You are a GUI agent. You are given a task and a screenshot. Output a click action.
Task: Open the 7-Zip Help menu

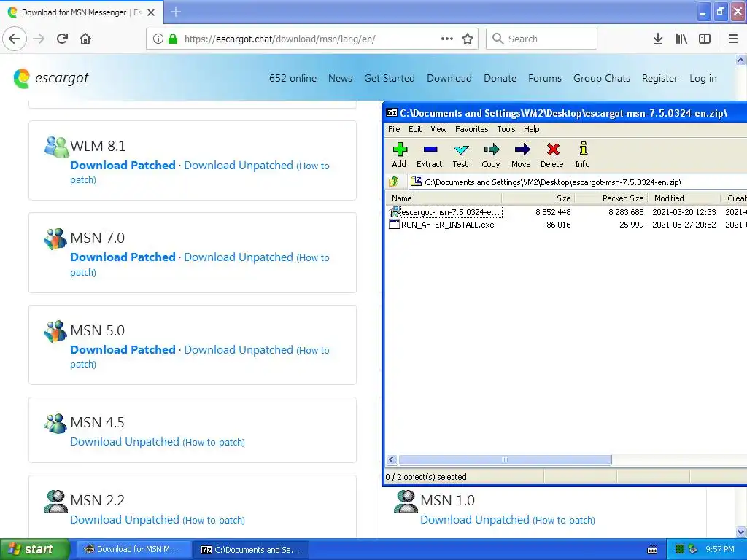pos(531,129)
